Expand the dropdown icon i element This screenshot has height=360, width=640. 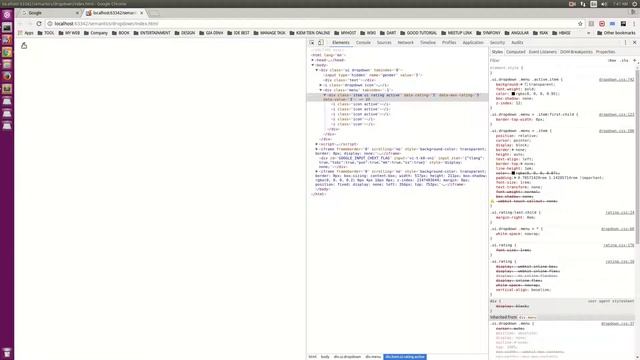pos(321,85)
